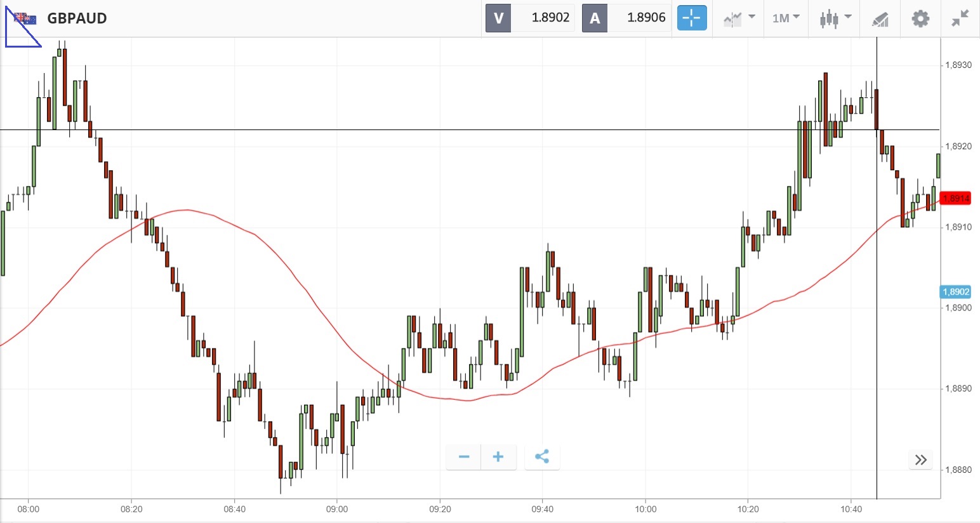The image size is (980, 523).
Task: Open the drawing tools icon
Action: 880,18
